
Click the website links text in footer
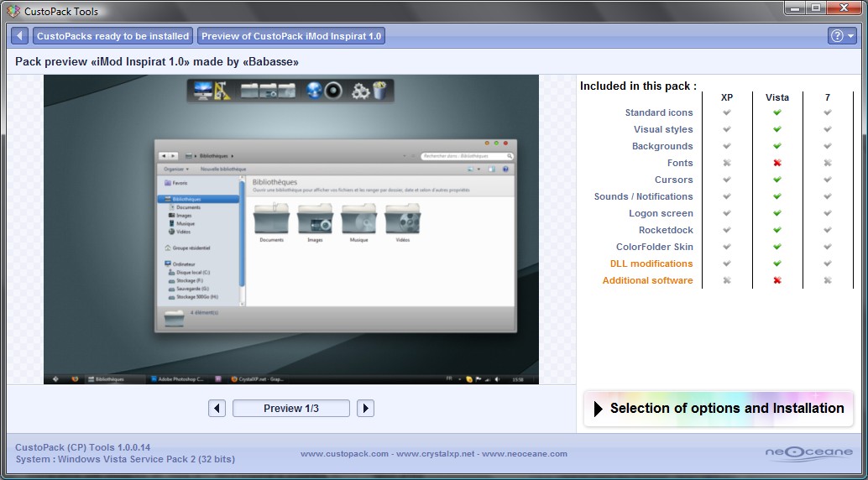(434, 454)
